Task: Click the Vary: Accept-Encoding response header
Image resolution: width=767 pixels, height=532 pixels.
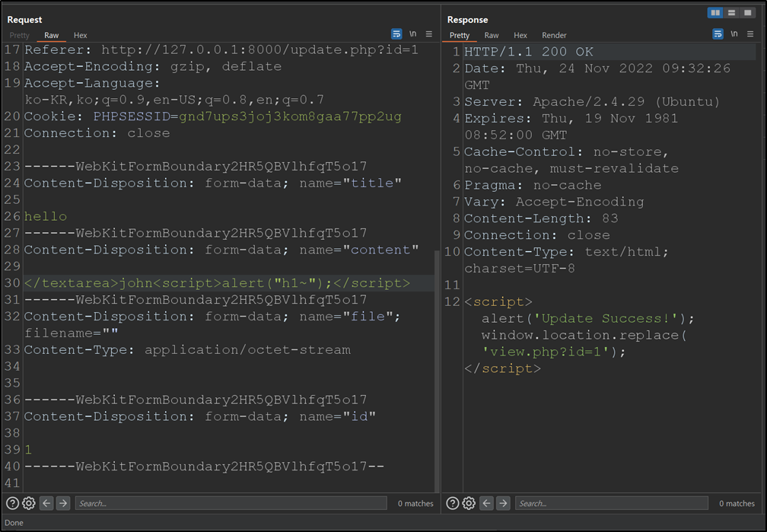Action: 554,202
